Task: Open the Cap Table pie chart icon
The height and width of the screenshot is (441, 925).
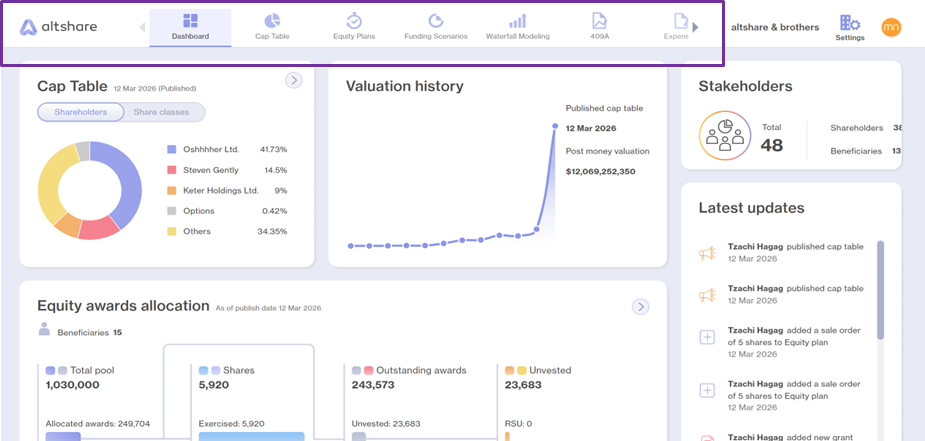Action: [272, 21]
